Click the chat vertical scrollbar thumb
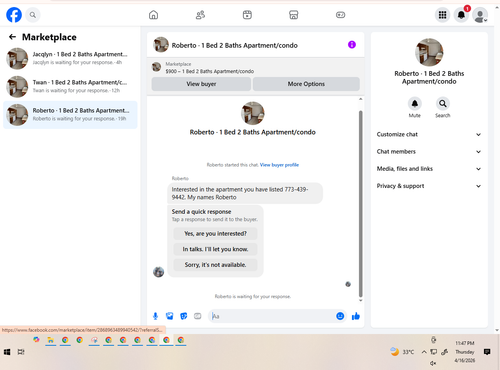Image resolution: width=500 pixels, height=370 pixels. (360, 203)
